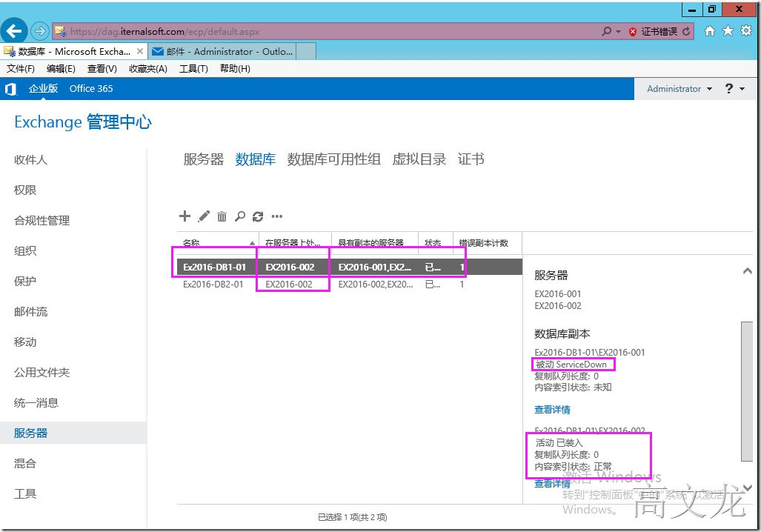The height and width of the screenshot is (532, 761).
Task: Click the browser forward arrow button
Action: pos(40,31)
